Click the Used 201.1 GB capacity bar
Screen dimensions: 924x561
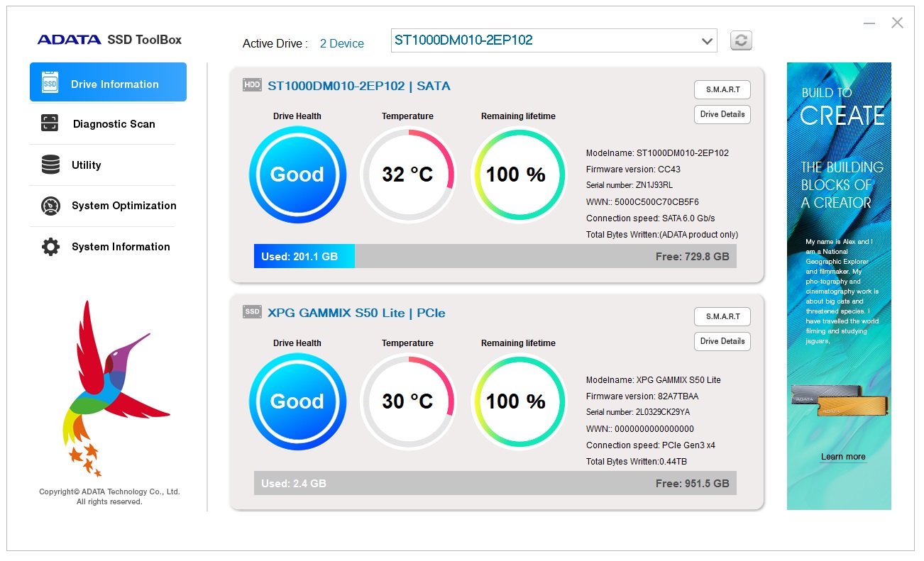click(x=304, y=257)
